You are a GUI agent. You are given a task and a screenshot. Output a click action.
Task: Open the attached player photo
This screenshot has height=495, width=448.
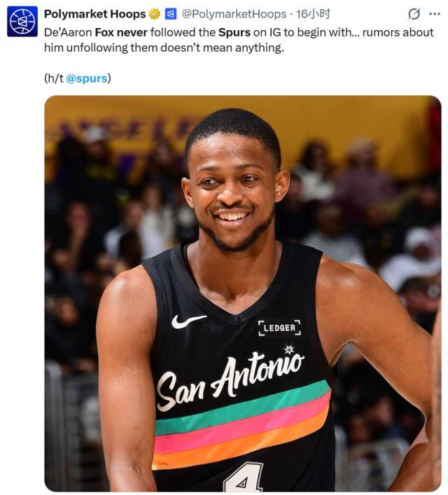coord(242,293)
